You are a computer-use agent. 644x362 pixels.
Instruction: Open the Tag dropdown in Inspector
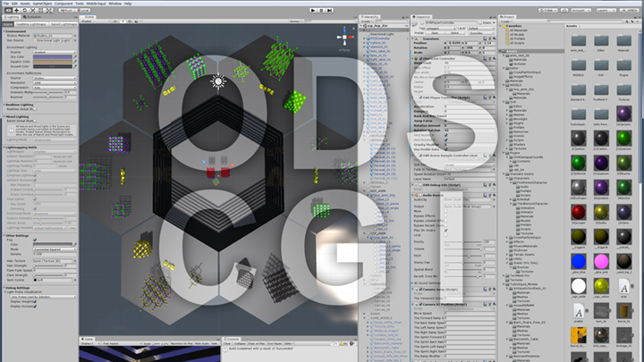point(442,29)
